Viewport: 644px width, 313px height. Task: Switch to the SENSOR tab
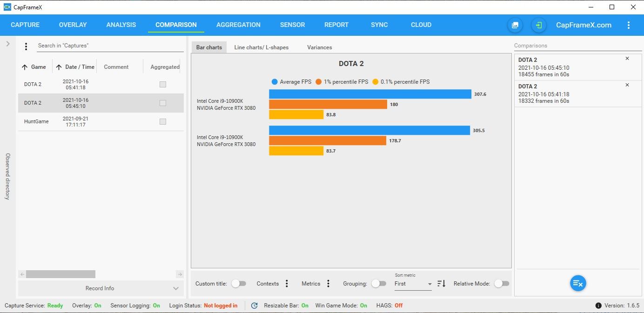(292, 25)
